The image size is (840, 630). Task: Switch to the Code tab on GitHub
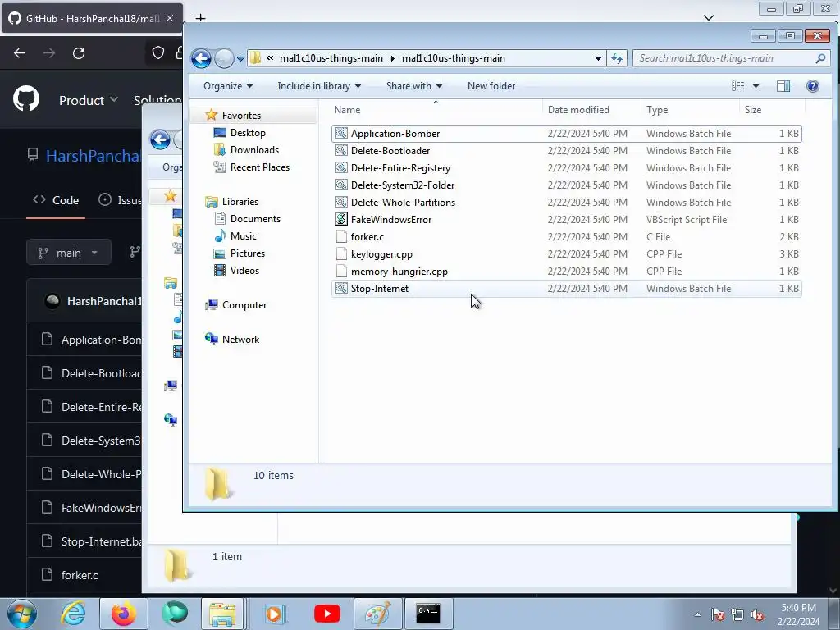point(56,200)
